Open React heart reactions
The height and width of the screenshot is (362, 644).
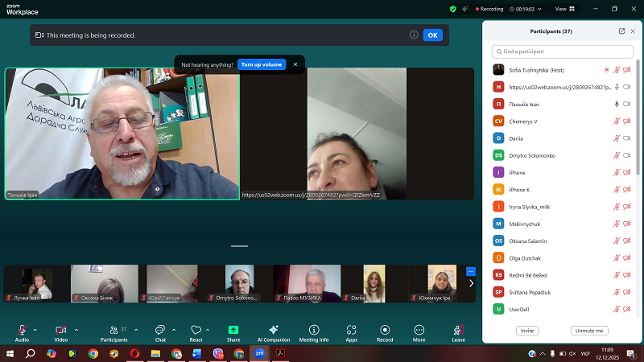pyautogui.click(x=196, y=333)
